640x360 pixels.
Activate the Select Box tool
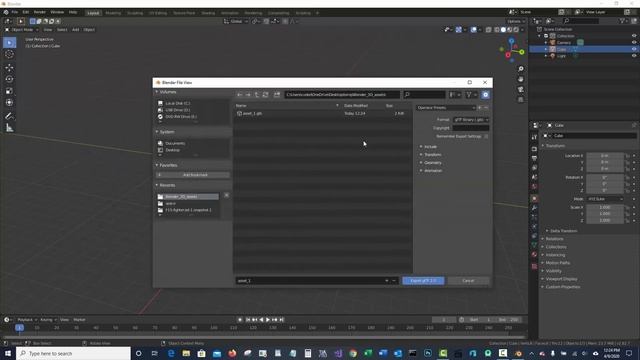9,42
